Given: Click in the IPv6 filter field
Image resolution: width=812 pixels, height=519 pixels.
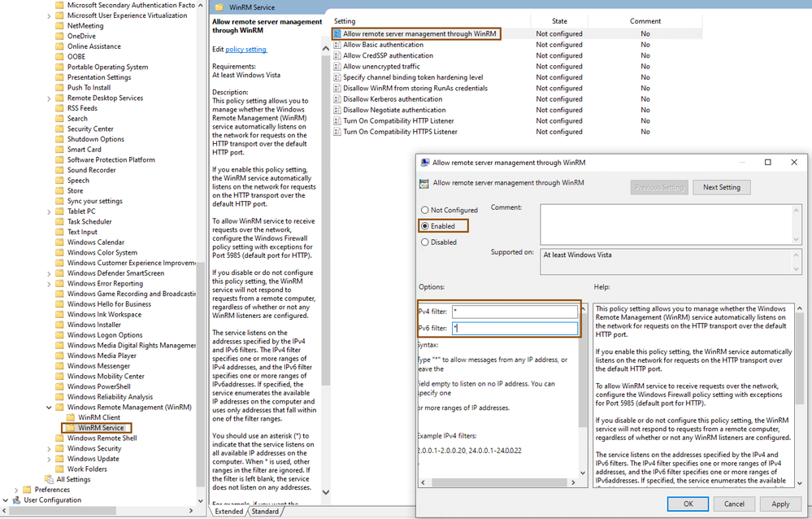Looking at the screenshot, I should [x=515, y=328].
